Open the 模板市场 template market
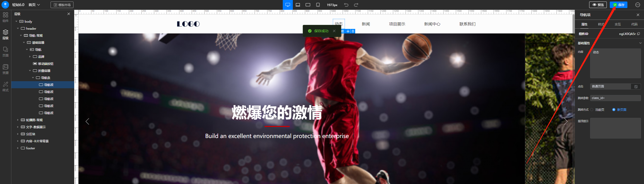 point(62,5)
